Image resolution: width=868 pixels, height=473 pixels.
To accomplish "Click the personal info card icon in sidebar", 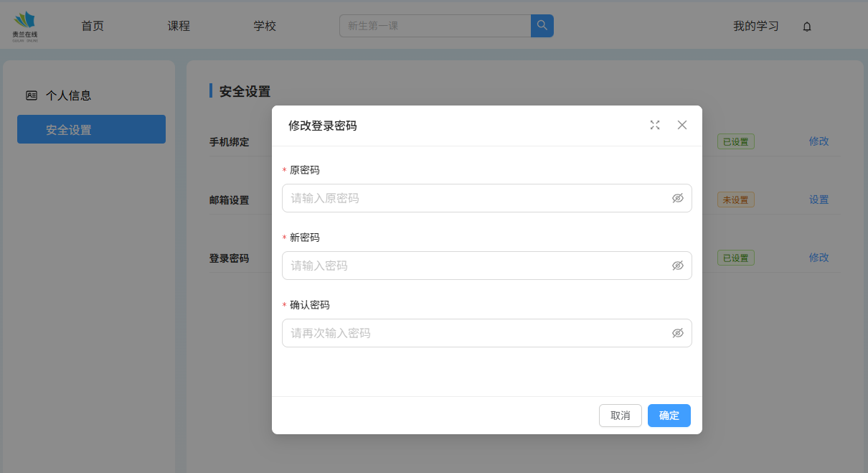I will (32, 95).
